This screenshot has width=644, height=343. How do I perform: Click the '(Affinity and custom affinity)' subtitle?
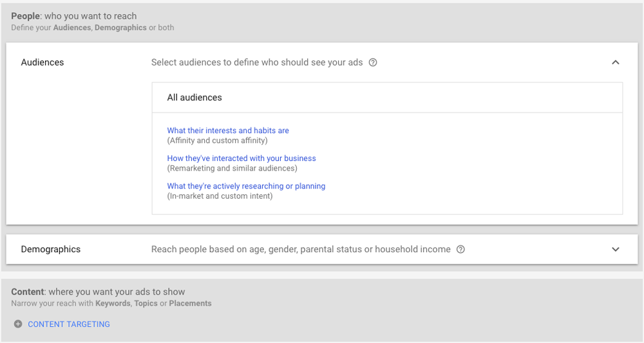tap(217, 140)
